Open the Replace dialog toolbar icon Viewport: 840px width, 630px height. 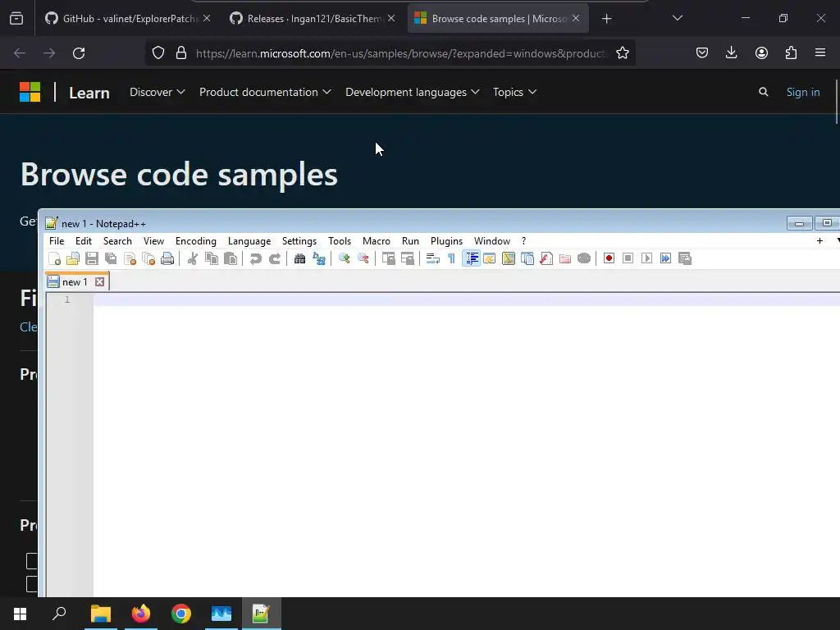(319, 258)
